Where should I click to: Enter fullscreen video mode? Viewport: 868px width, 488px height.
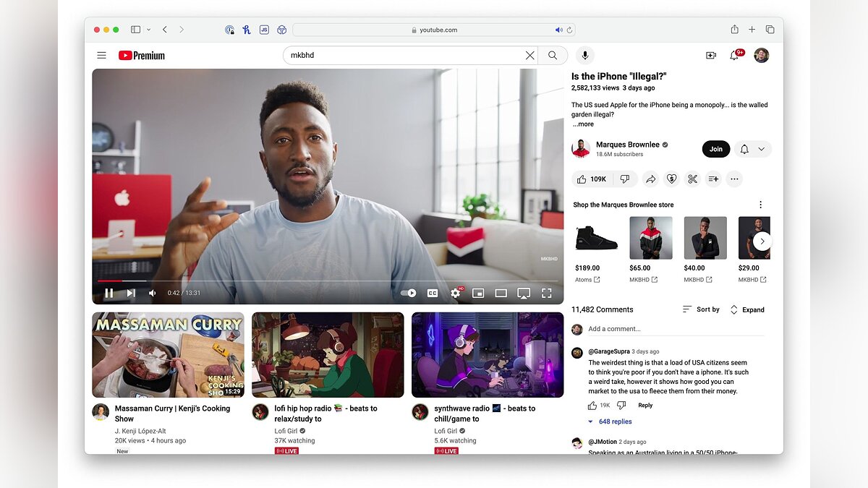547,293
